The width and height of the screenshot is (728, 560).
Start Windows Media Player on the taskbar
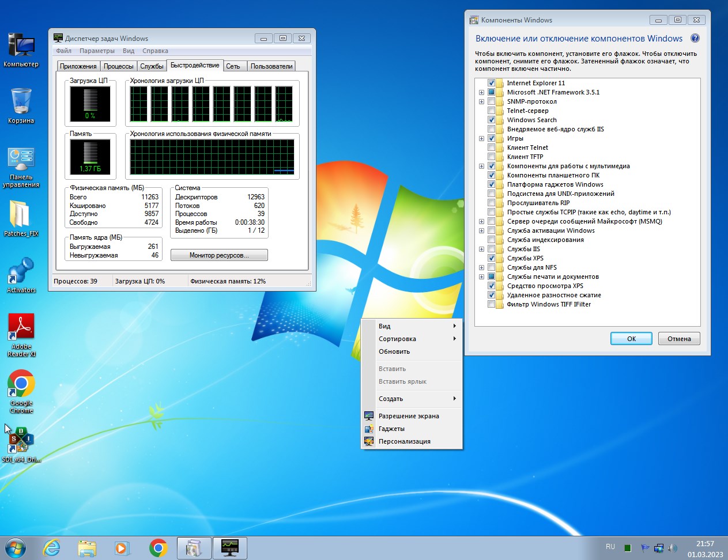[122, 548]
